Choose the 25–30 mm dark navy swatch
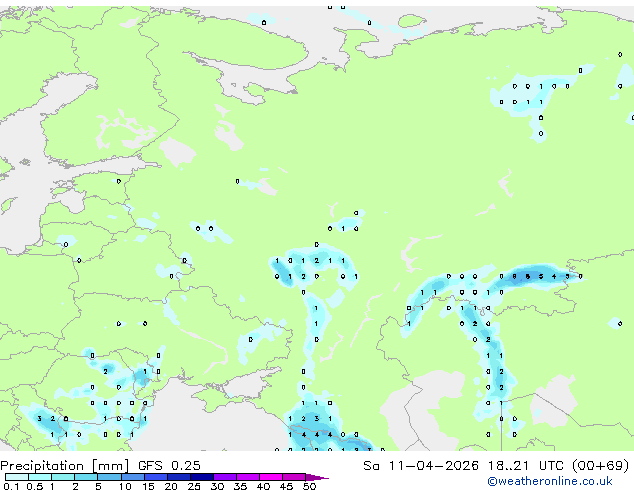 click(x=202, y=477)
